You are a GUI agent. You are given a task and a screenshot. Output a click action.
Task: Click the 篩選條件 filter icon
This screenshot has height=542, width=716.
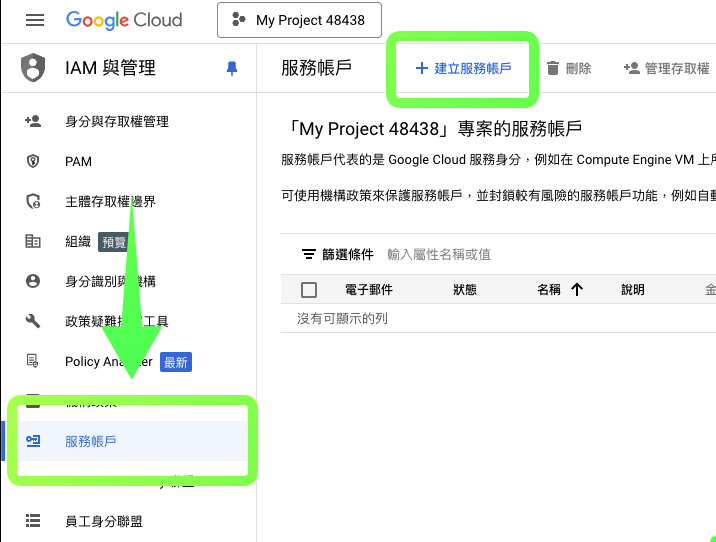309,255
